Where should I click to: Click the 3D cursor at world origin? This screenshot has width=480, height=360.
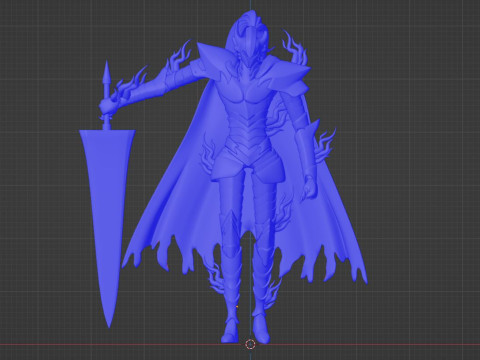point(250,344)
